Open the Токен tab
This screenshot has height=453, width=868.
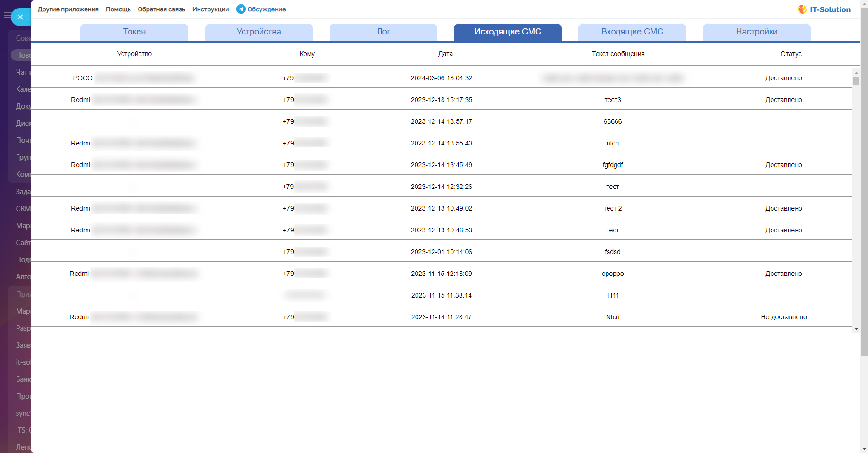point(134,32)
